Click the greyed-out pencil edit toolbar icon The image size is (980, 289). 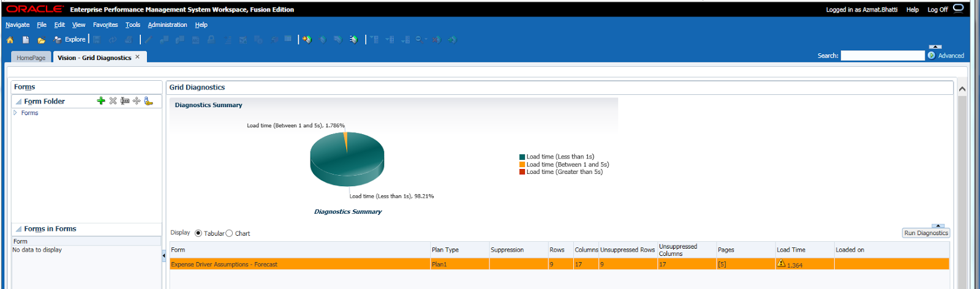coord(148,39)
